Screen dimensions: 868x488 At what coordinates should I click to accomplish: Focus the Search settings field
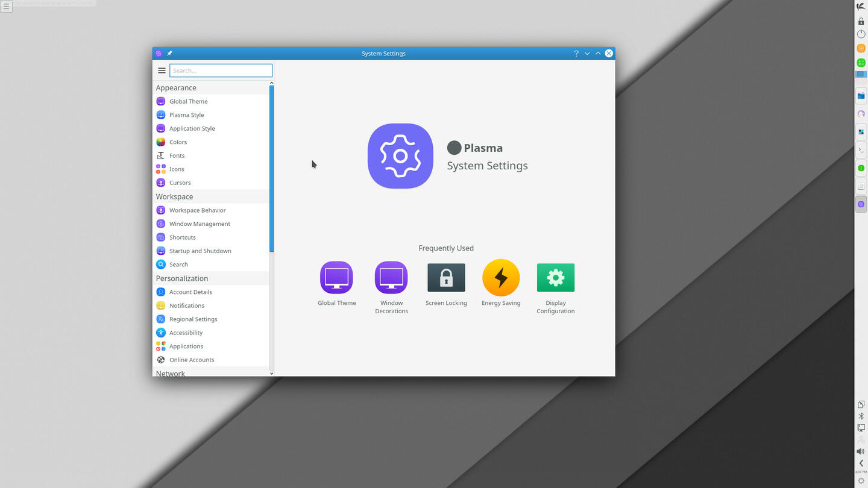click(221, 70)
